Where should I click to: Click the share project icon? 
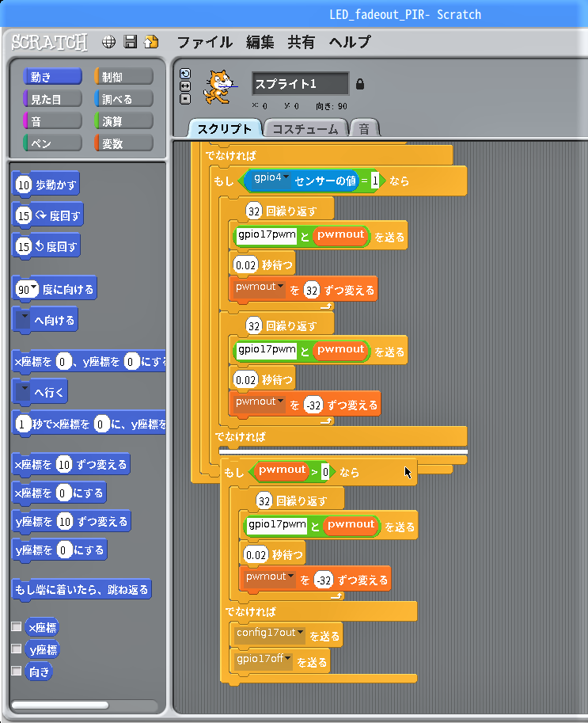151,42
